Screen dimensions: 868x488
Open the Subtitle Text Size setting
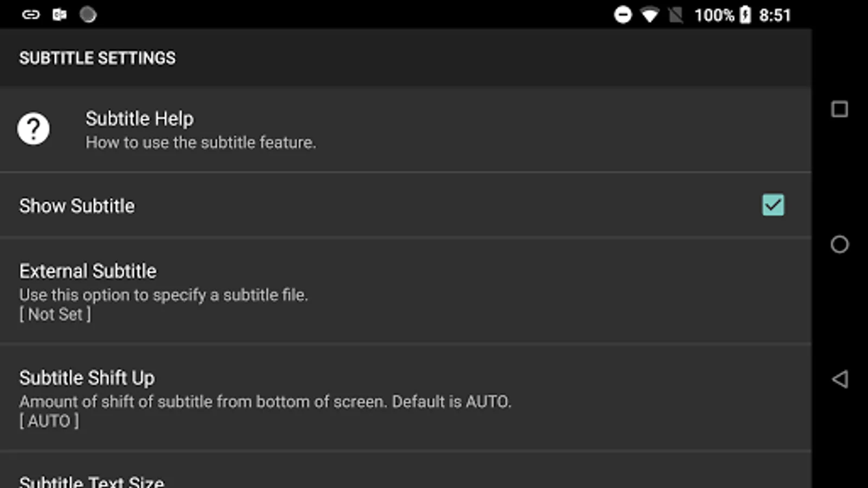[91, 480]
